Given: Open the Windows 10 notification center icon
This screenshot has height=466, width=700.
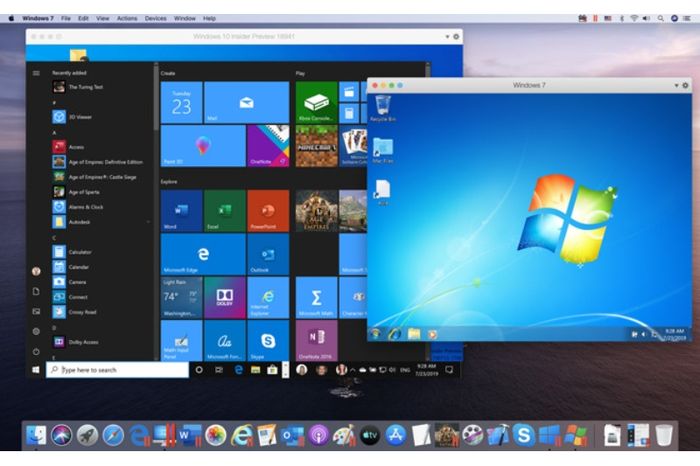Looking at the screenshot, I should [450, 370].
